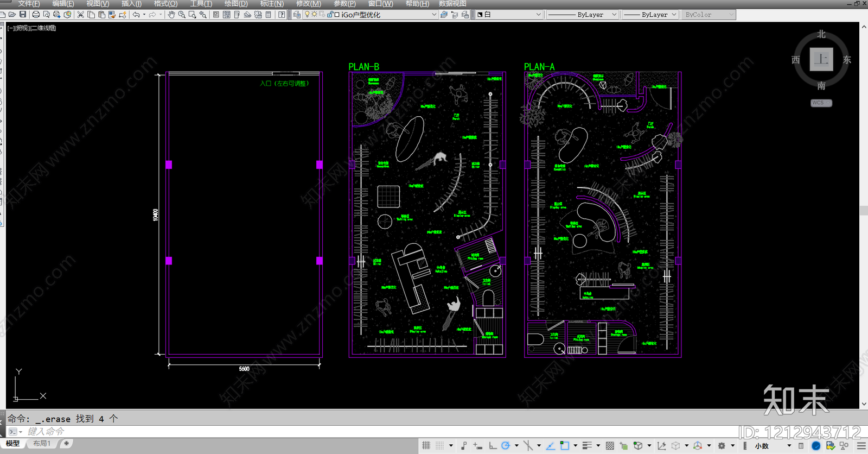Screen dimensions: 868x454
Task: Click the Plot printer icon
Action: (36, 15)
